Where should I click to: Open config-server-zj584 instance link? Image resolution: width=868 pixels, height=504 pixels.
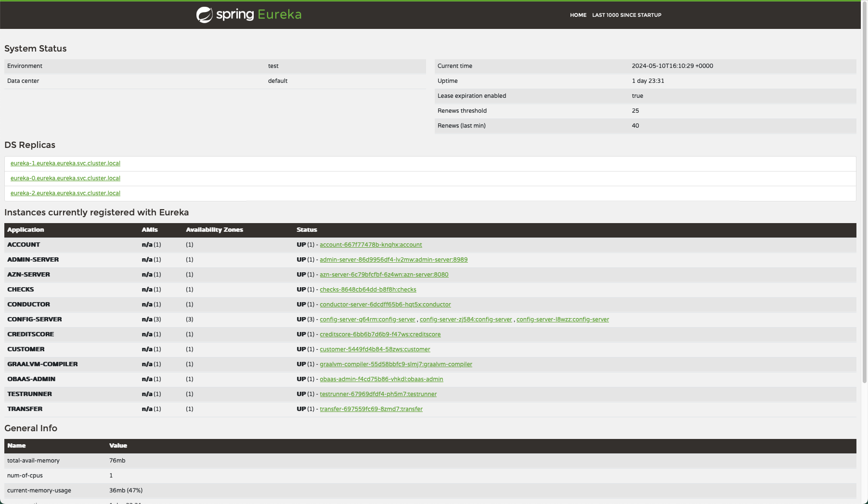point(465,319)
